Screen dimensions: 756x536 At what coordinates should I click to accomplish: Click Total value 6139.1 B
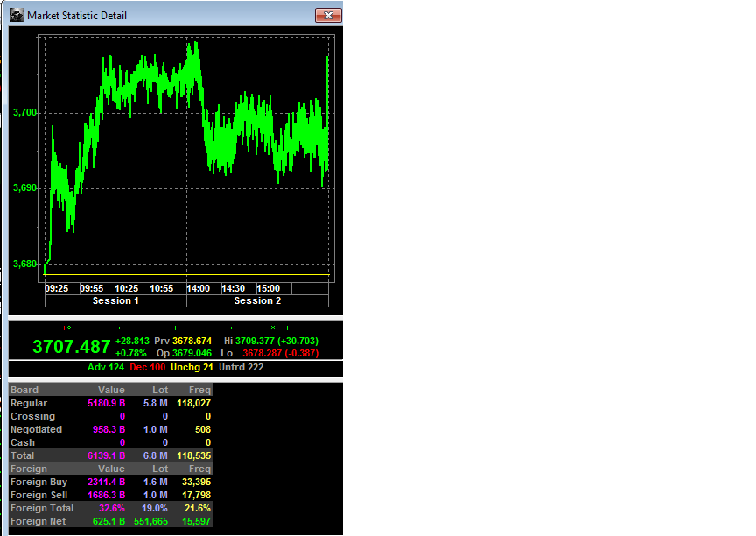107,455
